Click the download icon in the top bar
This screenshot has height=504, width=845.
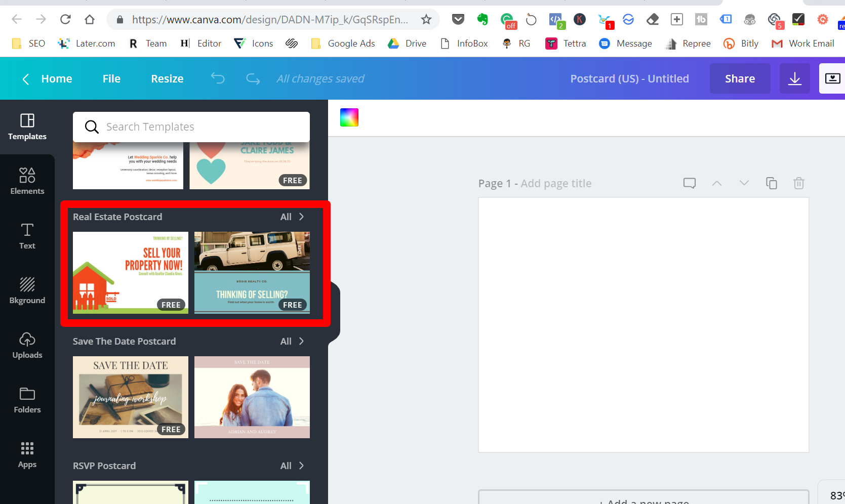pos(794,78)
